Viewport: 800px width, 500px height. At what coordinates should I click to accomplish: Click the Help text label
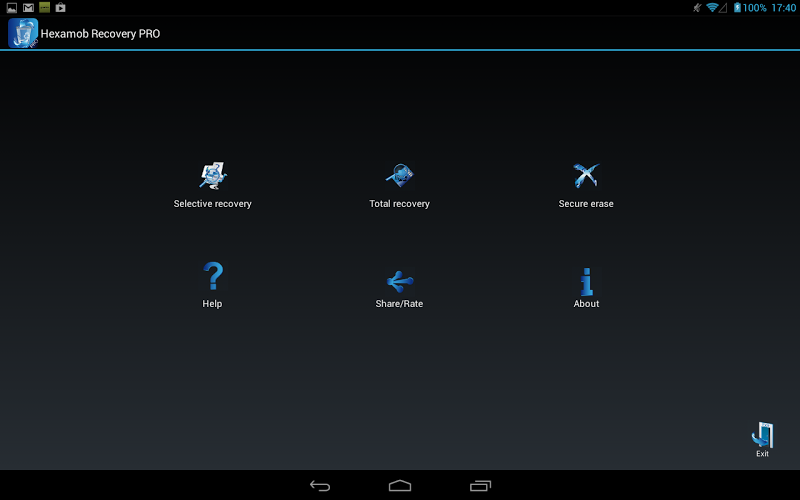[212, 304]
